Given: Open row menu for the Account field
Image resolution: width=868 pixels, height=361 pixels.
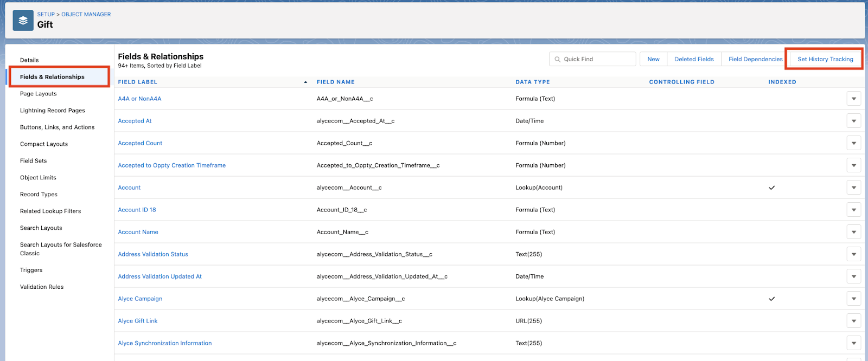Looking at the screenshot, I should [853, 188].
